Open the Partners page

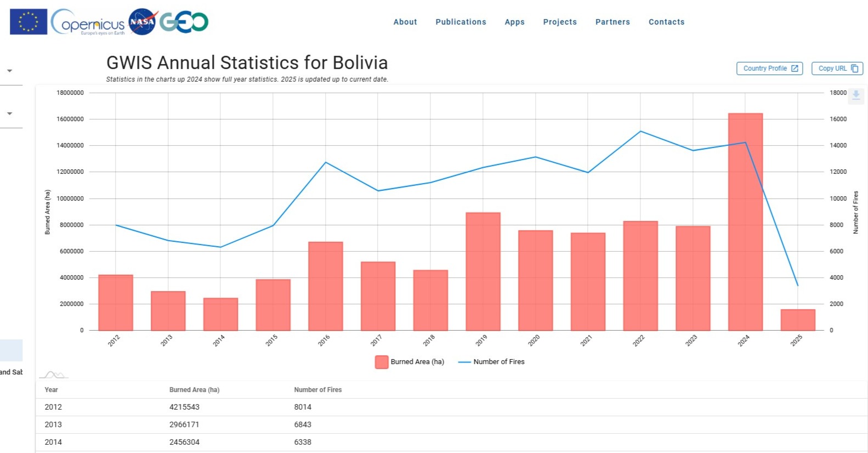tap(612, 22)
